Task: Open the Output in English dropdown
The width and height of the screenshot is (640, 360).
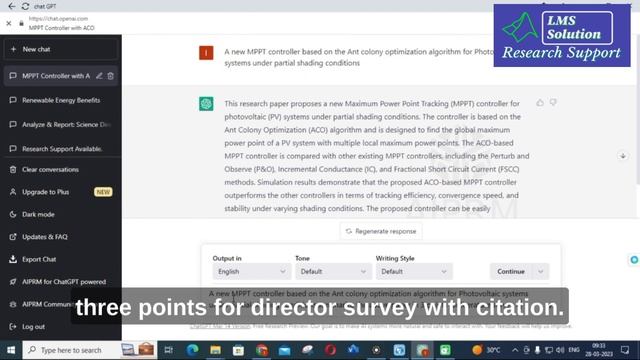Action: [251, 271]
